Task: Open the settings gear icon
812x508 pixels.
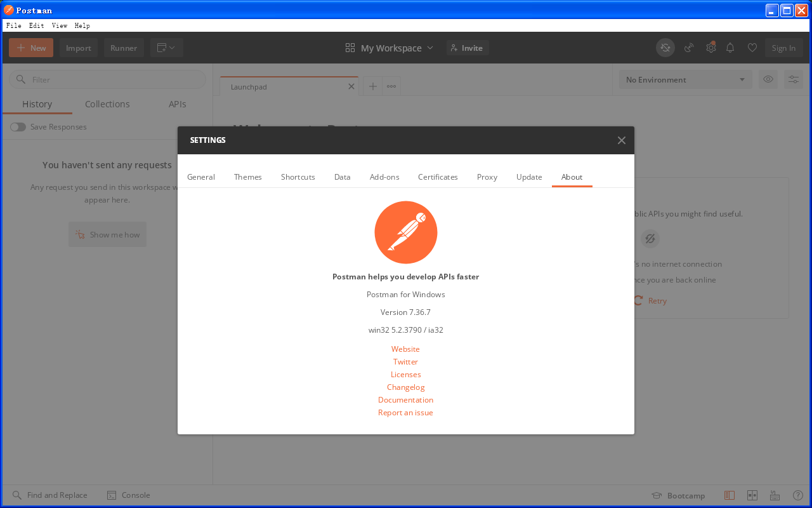Action: 711,48
